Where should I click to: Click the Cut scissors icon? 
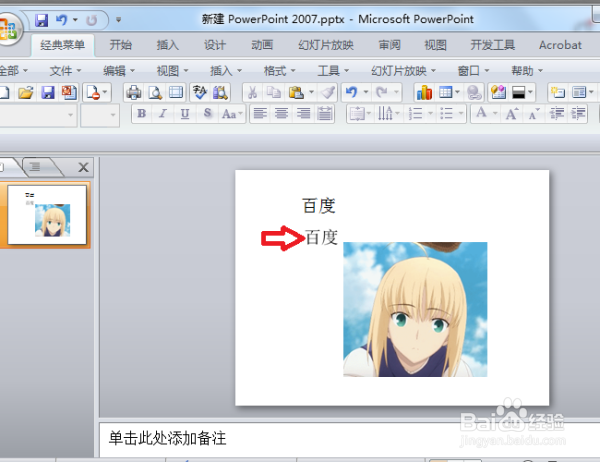click(252, 93)
